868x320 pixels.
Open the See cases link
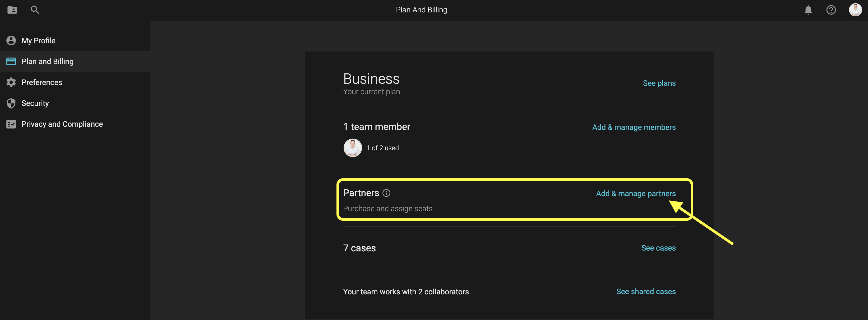(658, 248)
